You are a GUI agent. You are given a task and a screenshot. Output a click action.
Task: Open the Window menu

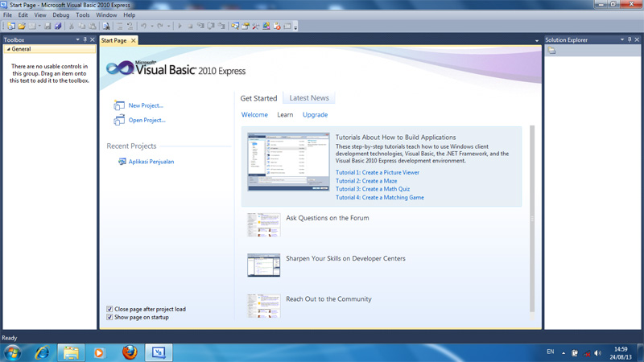point(106,14)
